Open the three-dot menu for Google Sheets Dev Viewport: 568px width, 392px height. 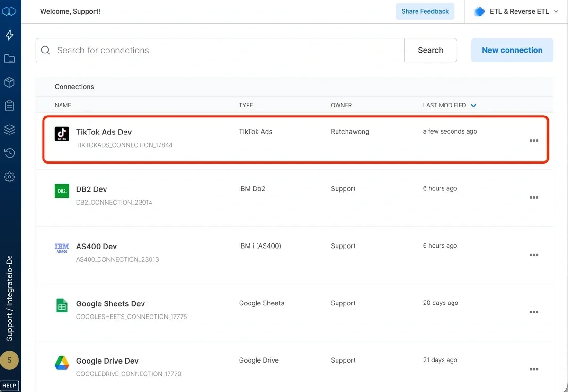pos(534,312)
